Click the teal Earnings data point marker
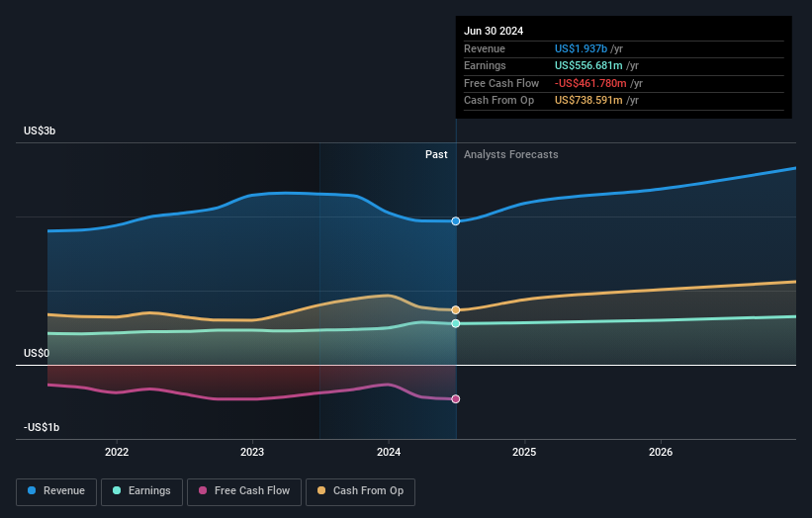This screenshot has width=812, height=518. [456, 323]
